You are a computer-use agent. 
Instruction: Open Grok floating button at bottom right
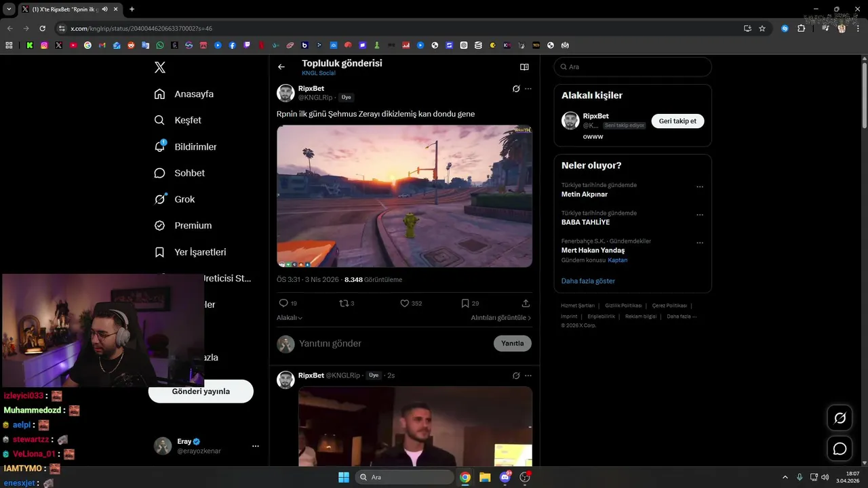(x=840, y=418)
